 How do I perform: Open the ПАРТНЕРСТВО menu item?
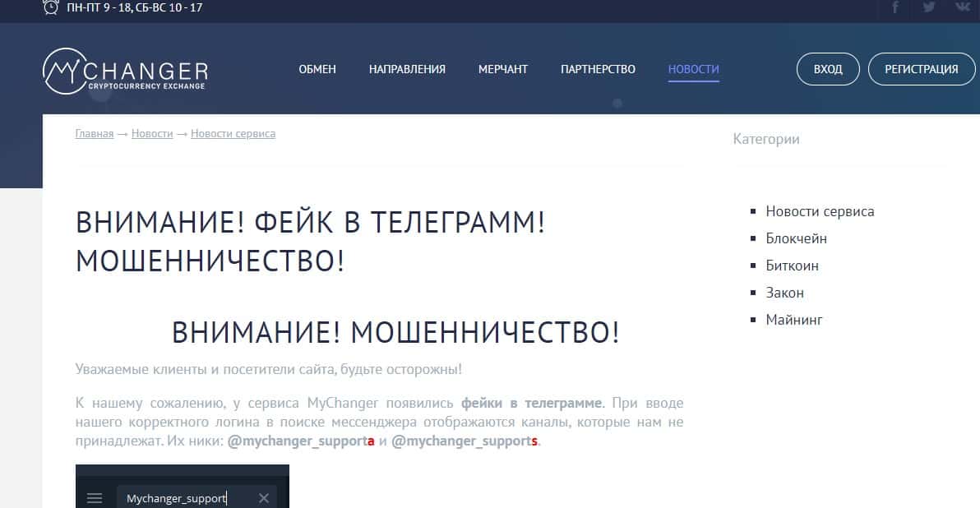pos(599,69)
